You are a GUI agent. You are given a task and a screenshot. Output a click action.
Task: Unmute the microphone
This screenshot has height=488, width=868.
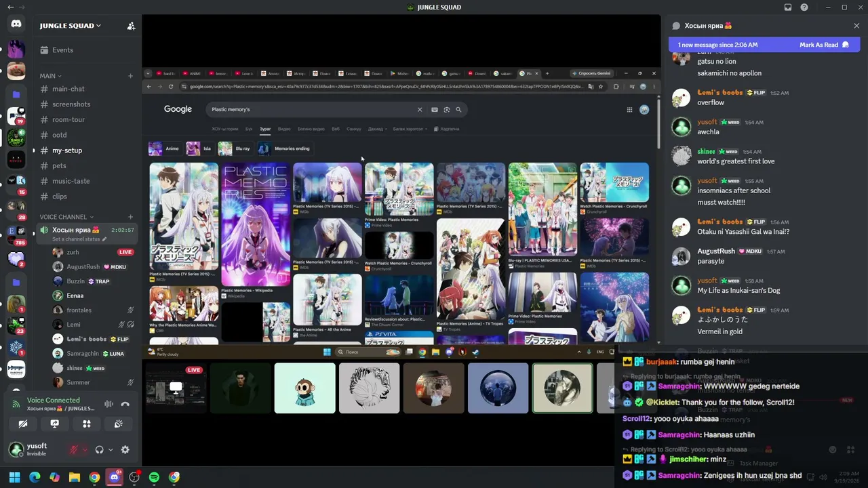[74, 449]
